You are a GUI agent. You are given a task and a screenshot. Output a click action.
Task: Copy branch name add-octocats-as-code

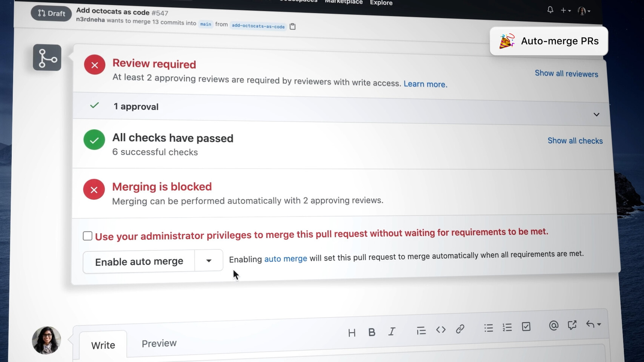[292, 26]
